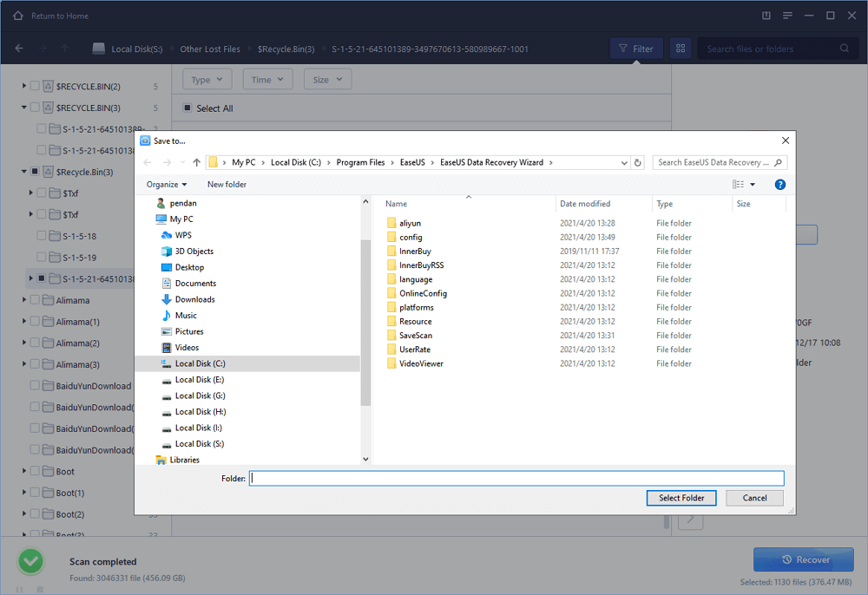Select Videos in the navigation pane

(187, 347)
